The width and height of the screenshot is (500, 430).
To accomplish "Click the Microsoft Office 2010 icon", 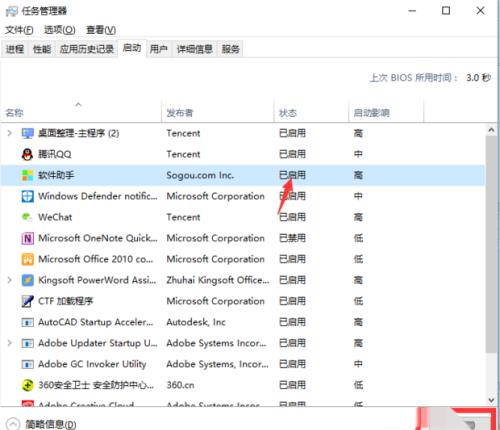I will tap(27, 259).
